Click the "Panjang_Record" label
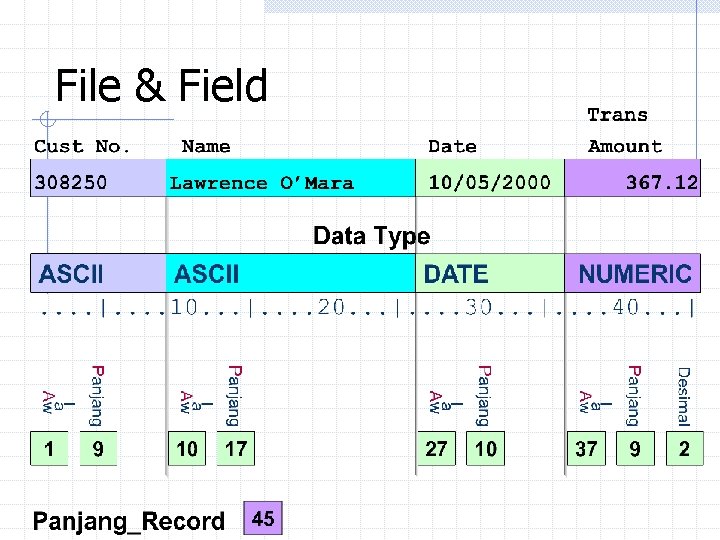720x540 pixels. tap(129, 522)
